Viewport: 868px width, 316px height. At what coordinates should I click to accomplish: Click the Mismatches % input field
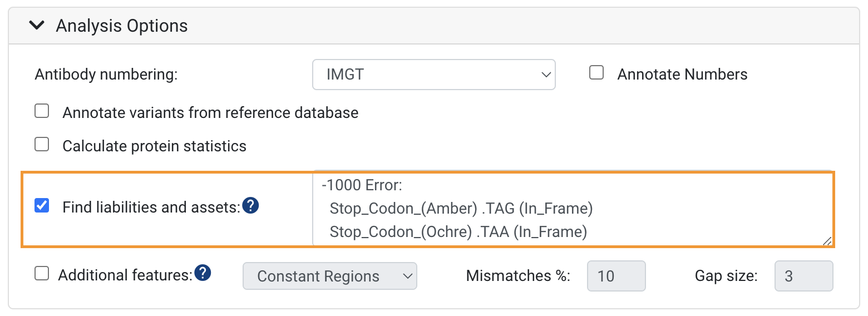pos(616,276)
